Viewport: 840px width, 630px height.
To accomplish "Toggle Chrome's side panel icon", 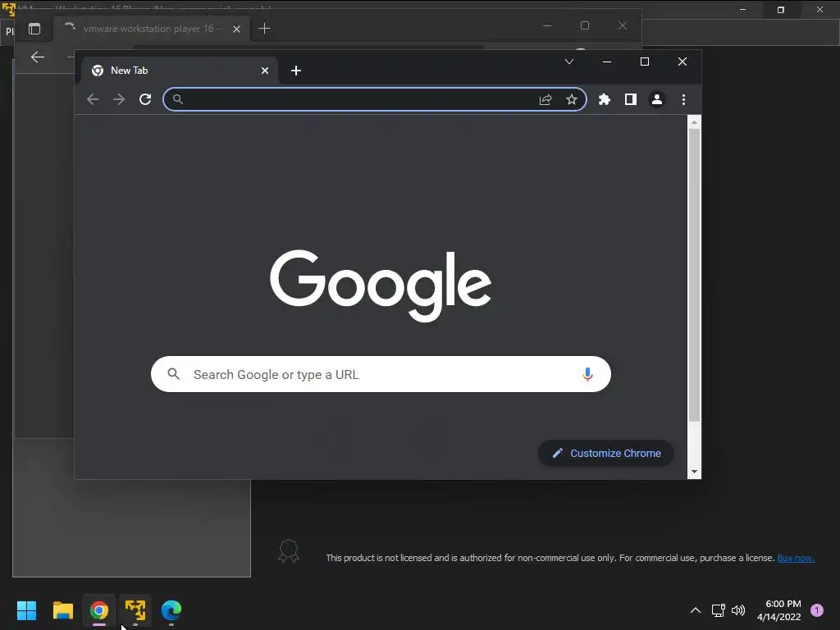I will 631,99.
